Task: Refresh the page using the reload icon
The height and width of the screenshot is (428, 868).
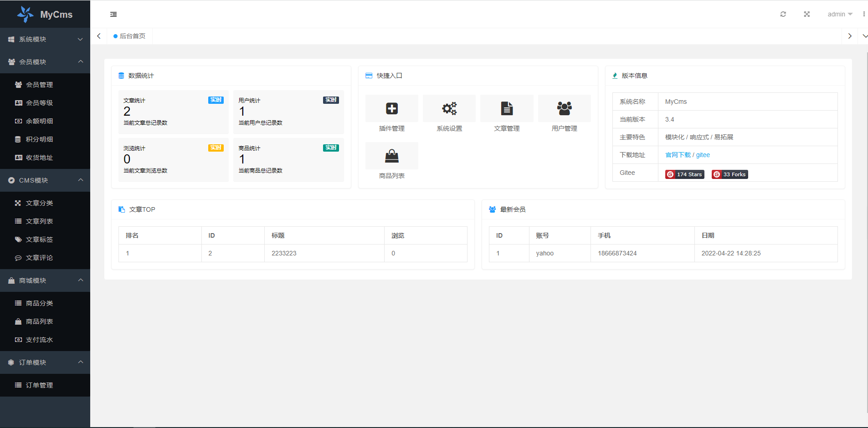Action: [x=783, y=14]
